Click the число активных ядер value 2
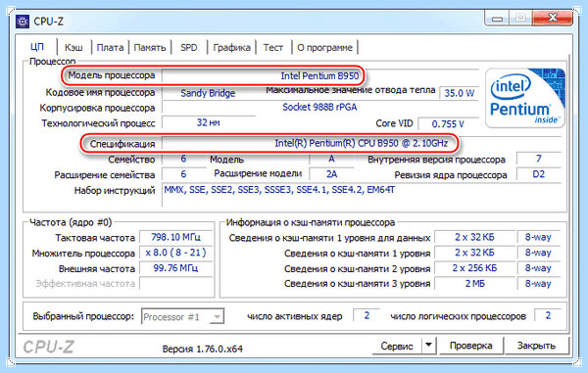588x373 pixels. pos(367,315)
